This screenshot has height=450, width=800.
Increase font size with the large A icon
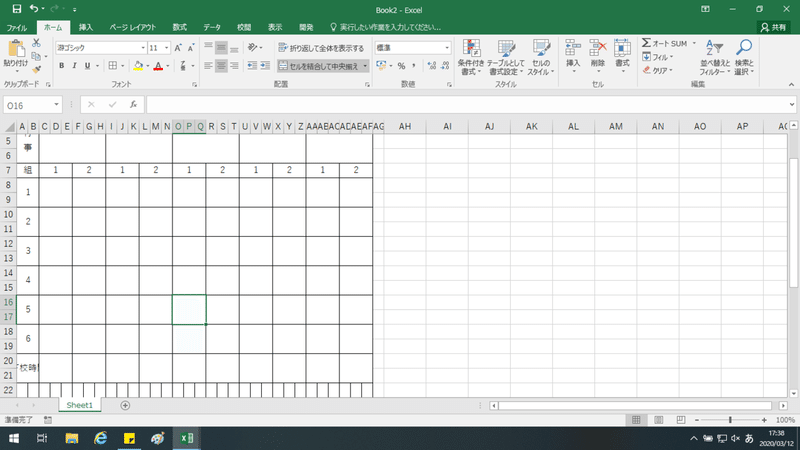(178, 48)
